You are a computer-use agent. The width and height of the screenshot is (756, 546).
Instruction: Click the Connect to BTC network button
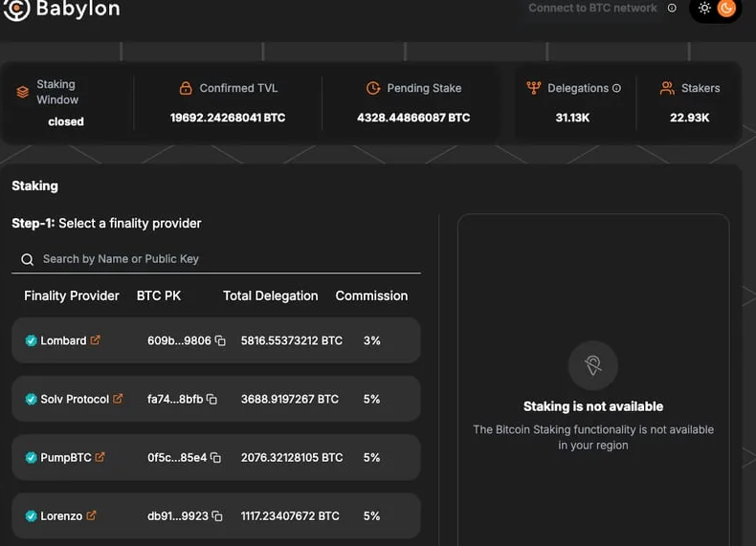(592, 9)
